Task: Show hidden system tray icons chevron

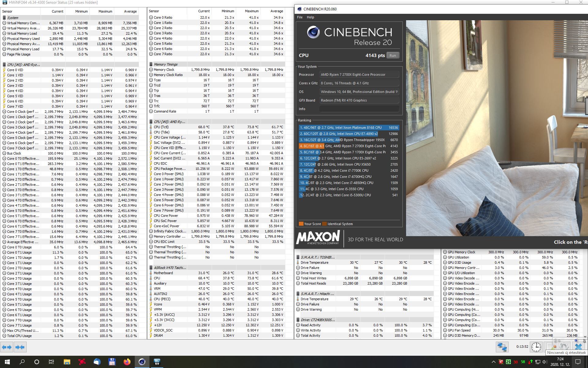Action: pyautogui.click(x=493, y=362)
